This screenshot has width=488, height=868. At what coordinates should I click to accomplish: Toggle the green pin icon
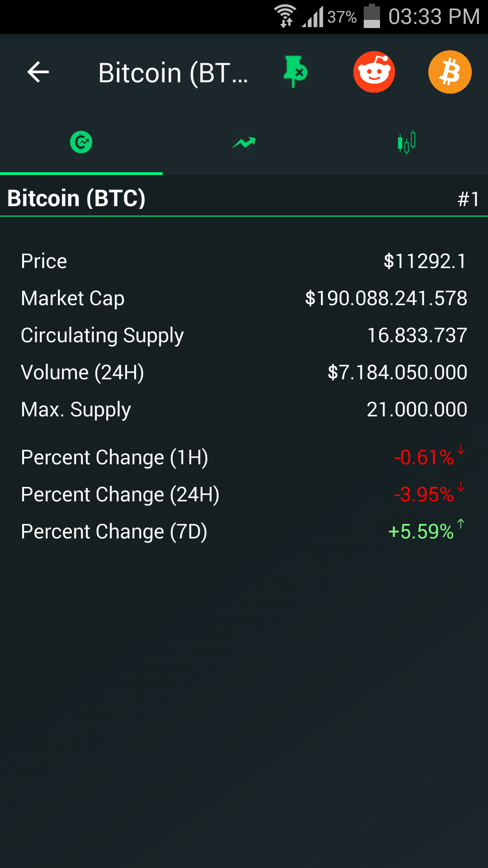[296, 72]
